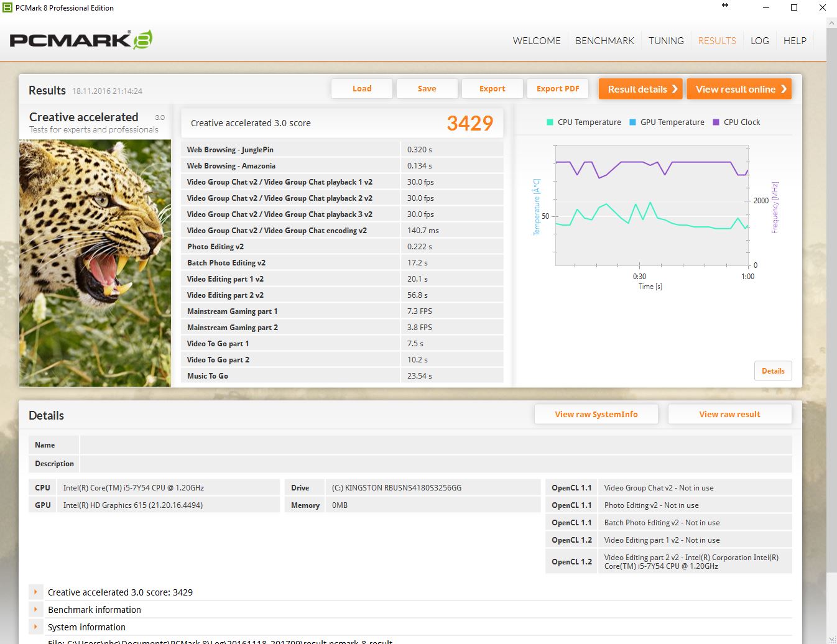Open the Benchmark tab
The width and height of the screenshot is (837, 644).
[604, 41]
